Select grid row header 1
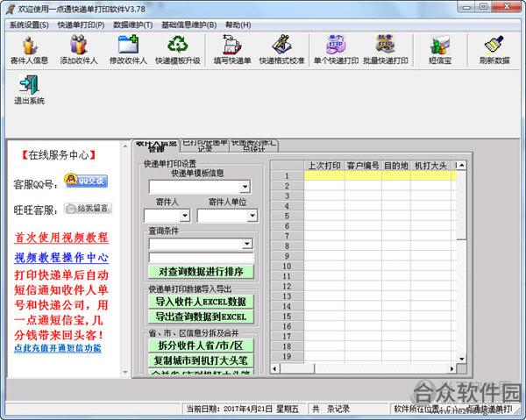Viewport: 526px width, 420px height. (x=288, y=175)
